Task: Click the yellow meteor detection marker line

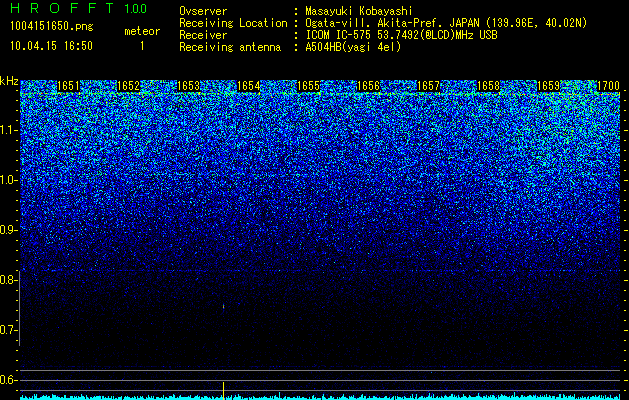Action: [x=223, y=390]
